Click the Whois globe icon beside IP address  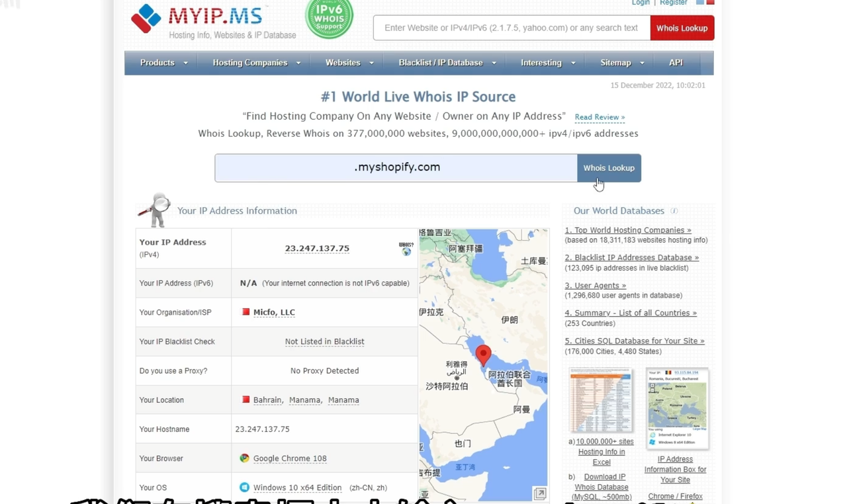point(406,249)
